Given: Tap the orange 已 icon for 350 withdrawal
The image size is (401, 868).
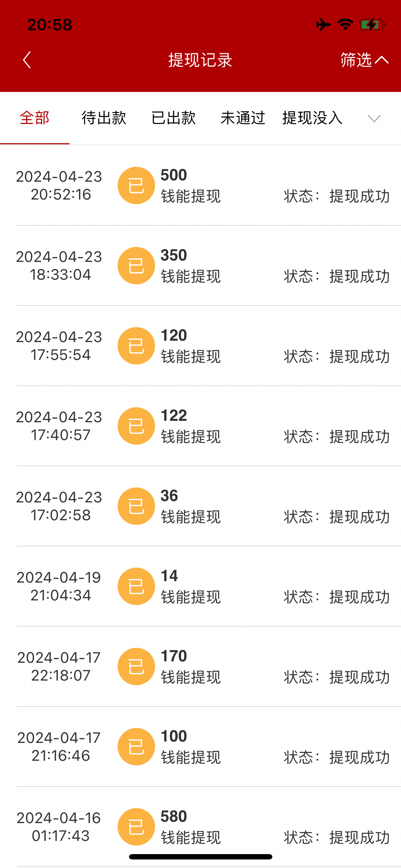Looking at the screenshot, I should pos(136,266).
